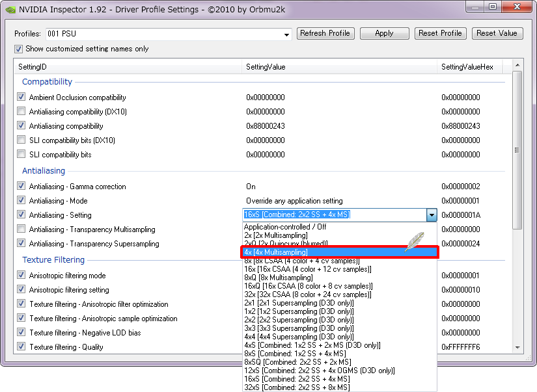Viewport: 537px width, 392px height.
Task: Click the Gamma correction 'On' value
Action: click(251, 187)
